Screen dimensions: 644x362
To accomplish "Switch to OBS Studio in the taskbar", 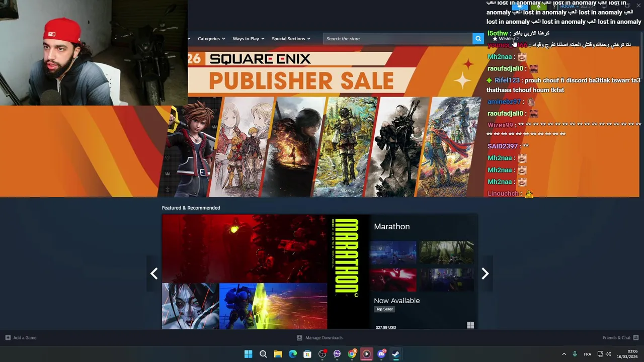I will click(323, 354).
